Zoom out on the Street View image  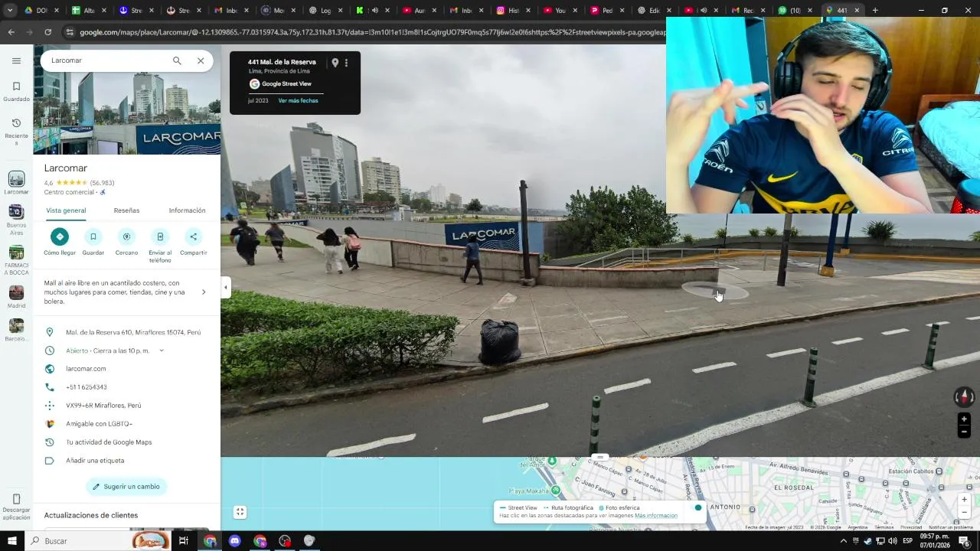[964, 432]
